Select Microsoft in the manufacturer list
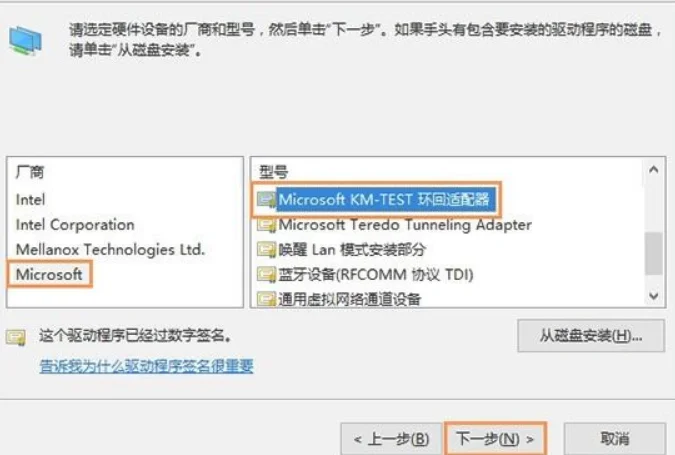This screenshot has height=455, width=675. 49,274
